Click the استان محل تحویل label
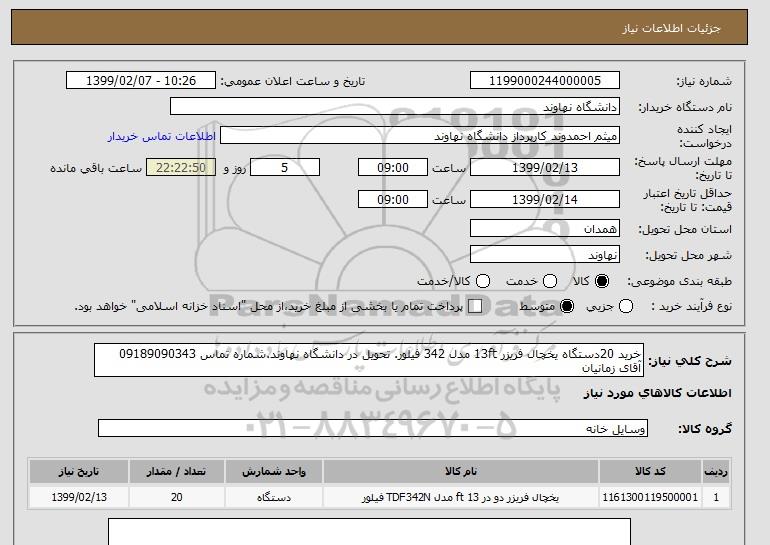 coord(685,229)
